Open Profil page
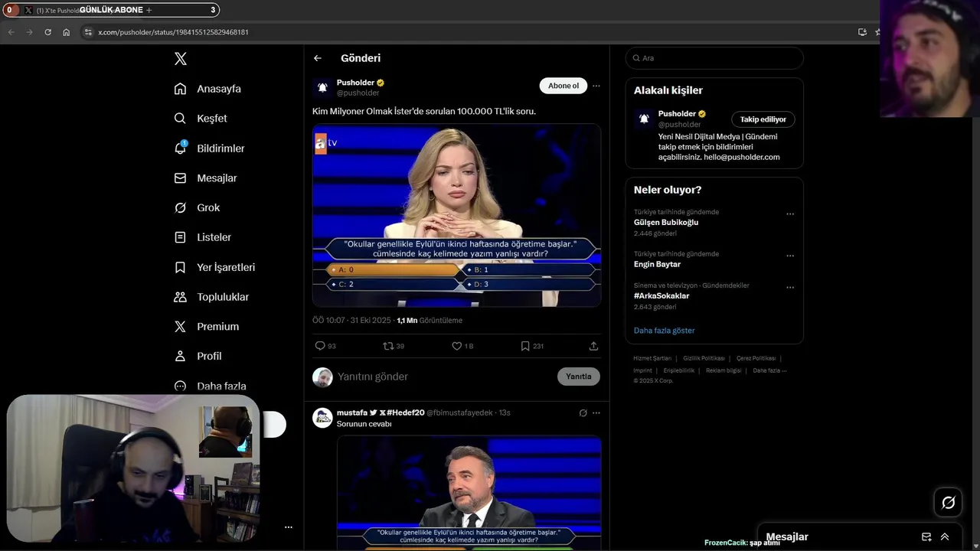Image resolution: width=980 pixels, height=551 pixels. coord(198,357)
